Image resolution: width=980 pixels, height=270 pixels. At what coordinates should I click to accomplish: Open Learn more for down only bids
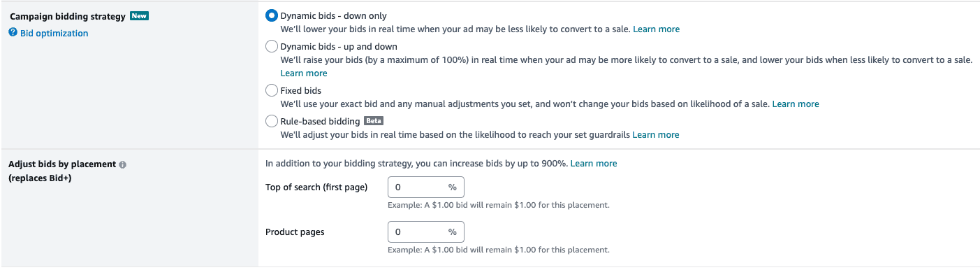coord(656,29)
